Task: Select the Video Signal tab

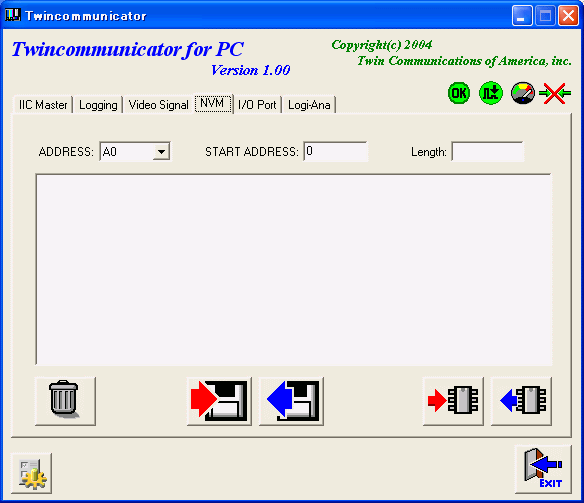Action: click(159, 105)
